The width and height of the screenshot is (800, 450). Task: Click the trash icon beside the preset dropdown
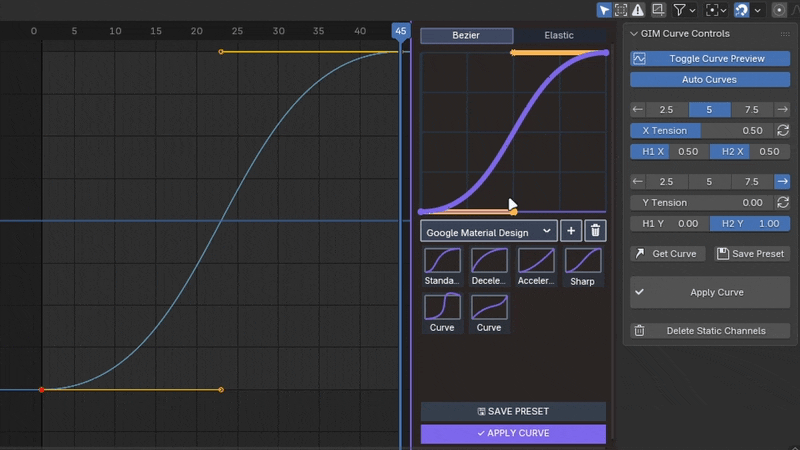coord(595,231)
